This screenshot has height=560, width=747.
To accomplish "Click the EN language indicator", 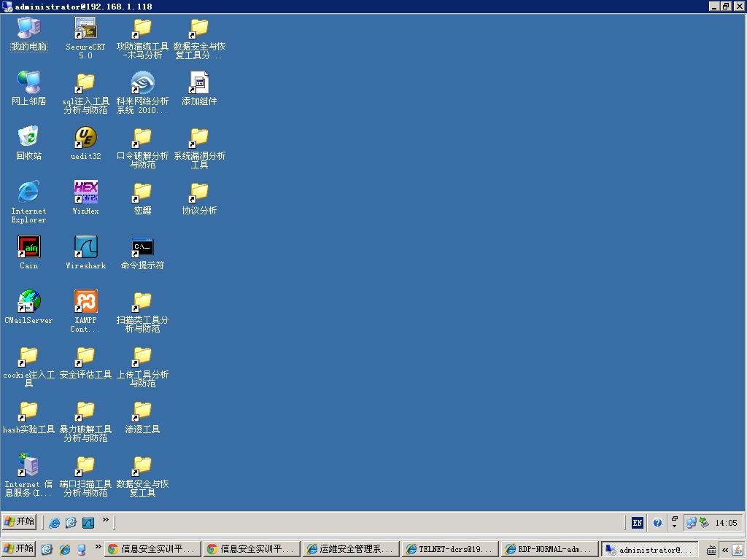I will click(x=637, y=522).
